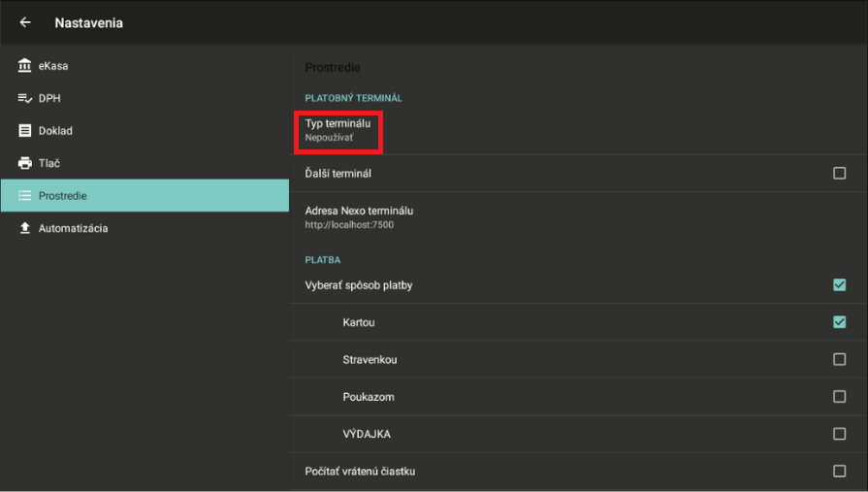This screenshot has width=868, height=492.
Task: Enable the Ďalší terminál checkbox
Action: pyautogui.click(x=839, y=174)
